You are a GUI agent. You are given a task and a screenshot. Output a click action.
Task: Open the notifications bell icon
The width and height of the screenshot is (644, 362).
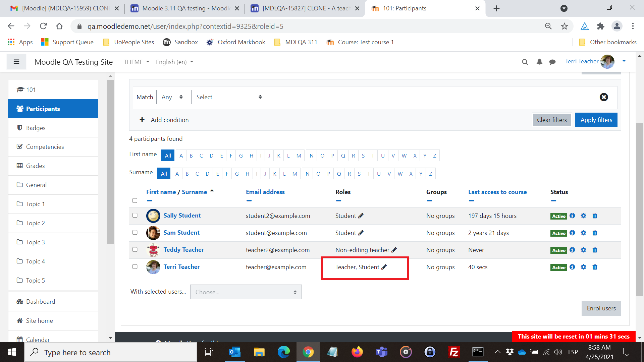click(x=539, y=62)
